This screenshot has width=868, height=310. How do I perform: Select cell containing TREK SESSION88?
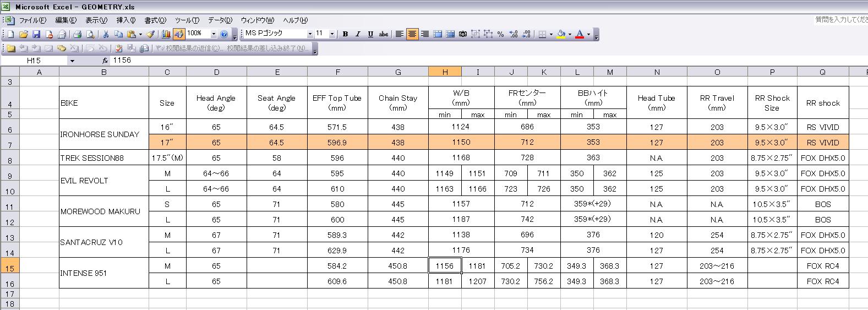(x=103, y=157)
